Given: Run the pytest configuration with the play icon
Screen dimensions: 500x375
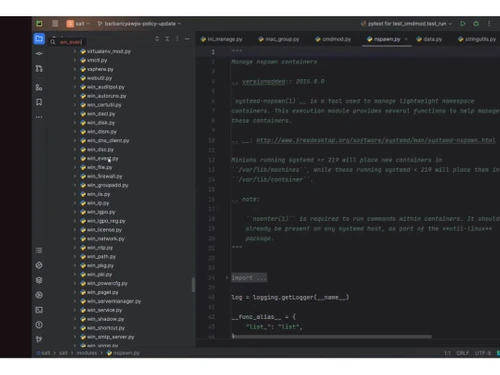Looking at the screenshot, I should coord(463,24).
